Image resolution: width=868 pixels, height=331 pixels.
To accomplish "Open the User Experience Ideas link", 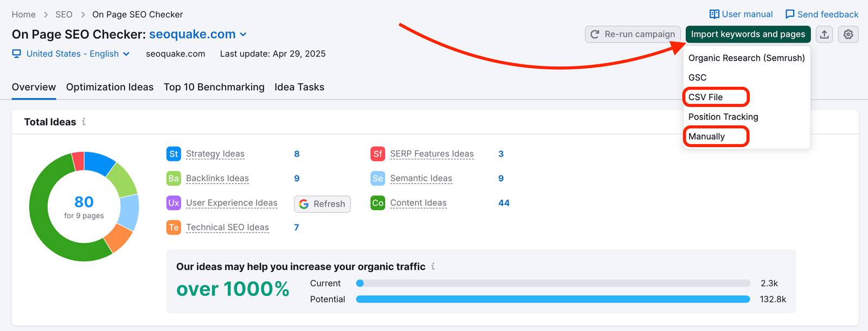I will (x=232, y=203).
